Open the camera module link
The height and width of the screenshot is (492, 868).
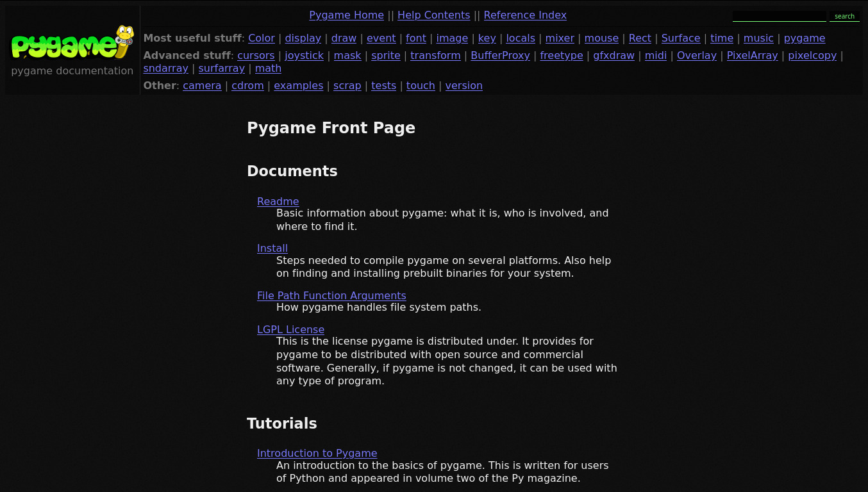point(202,86)
